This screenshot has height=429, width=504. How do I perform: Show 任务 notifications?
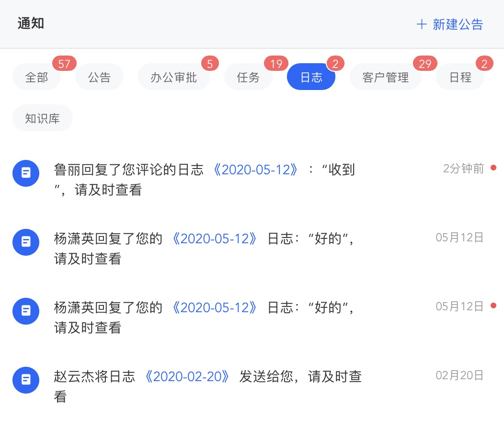pos(248,77)
